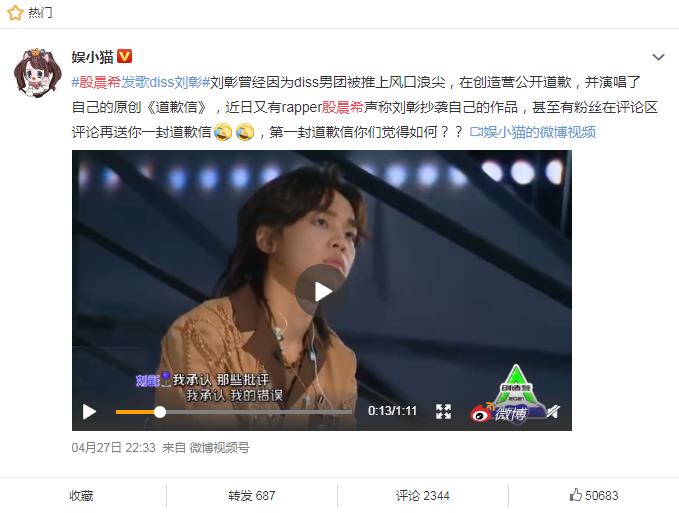Click the small play button in control bar
The width and height of the screenshot is (679, 513).
(x=89, y=411)
